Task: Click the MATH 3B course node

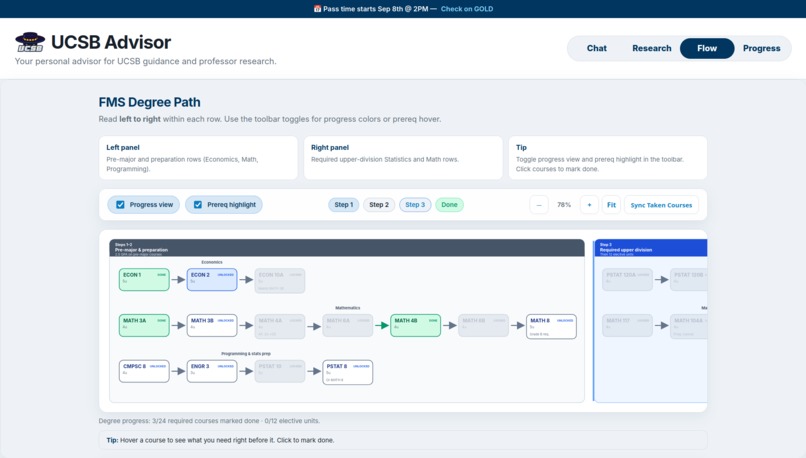Action: (x=212, y=325)
